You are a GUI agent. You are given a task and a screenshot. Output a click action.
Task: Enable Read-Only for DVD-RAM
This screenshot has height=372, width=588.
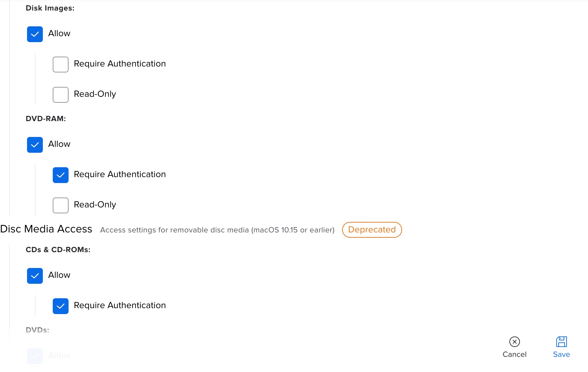point(61,205)
